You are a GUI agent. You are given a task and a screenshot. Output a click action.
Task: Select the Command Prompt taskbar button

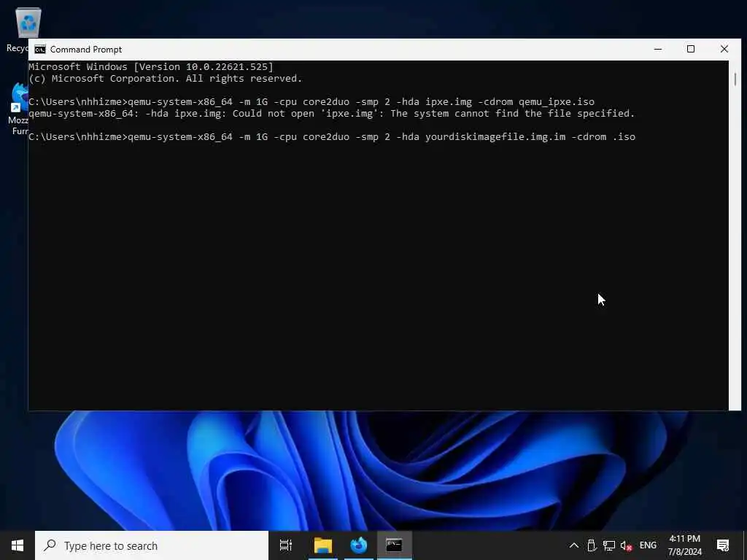pos(394,545)
